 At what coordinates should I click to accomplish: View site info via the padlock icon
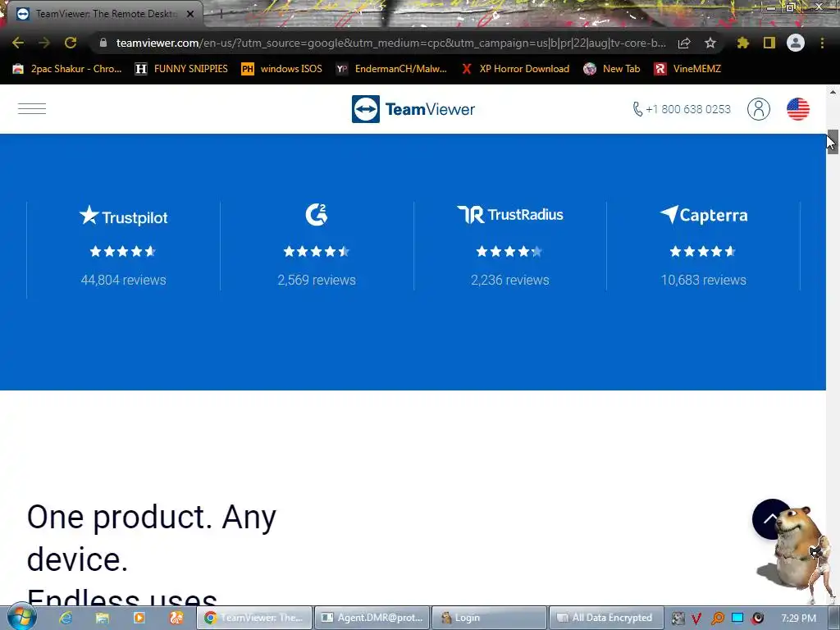coord(103,43)
